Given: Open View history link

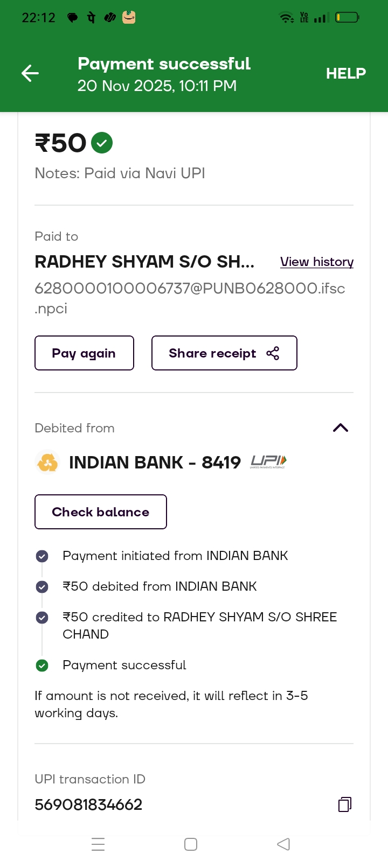Looking at the screenshot, I should pyautogui.click(x=316, y=262).
